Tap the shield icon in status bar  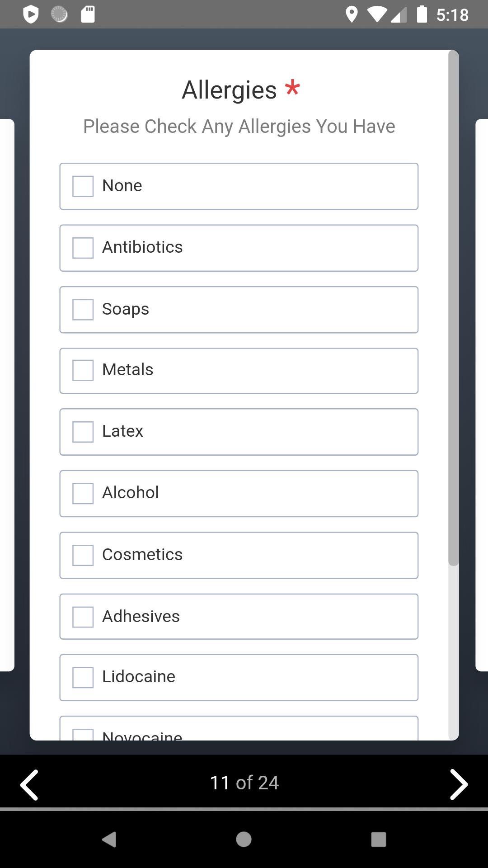[31, 14]
